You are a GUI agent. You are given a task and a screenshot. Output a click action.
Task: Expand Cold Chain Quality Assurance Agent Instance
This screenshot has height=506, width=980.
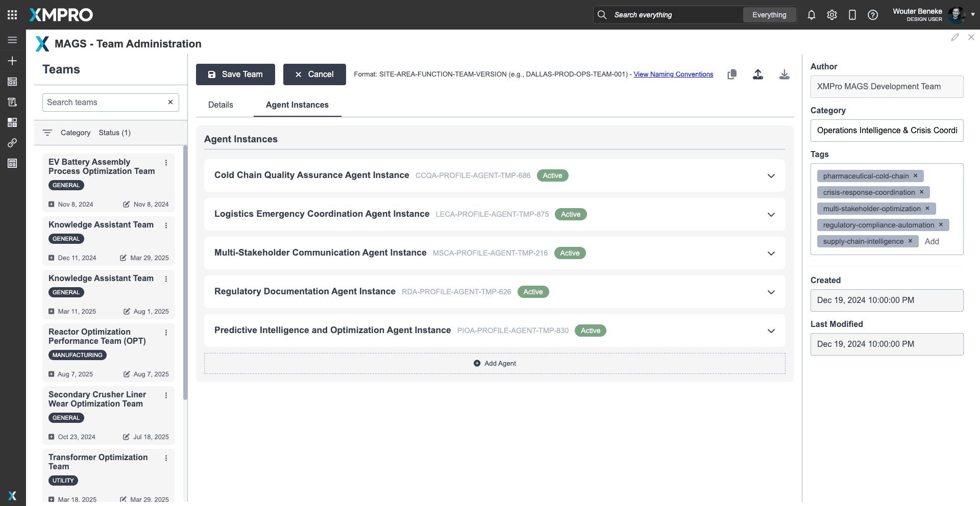coord(771,175)
